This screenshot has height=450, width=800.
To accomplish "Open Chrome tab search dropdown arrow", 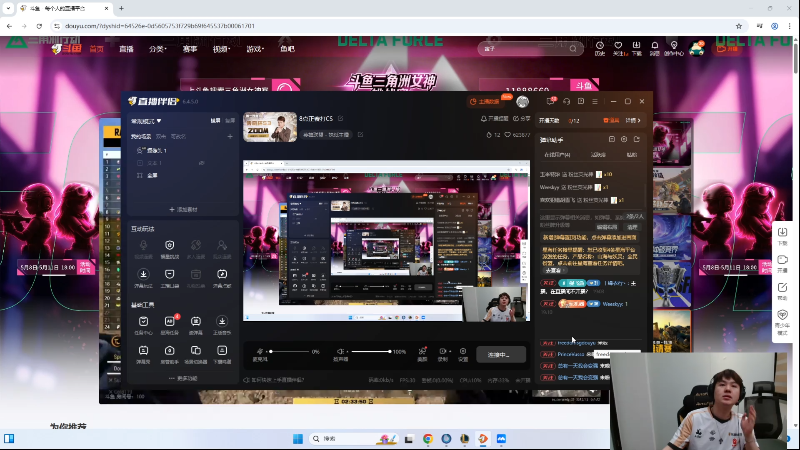I will coord(8,8).
